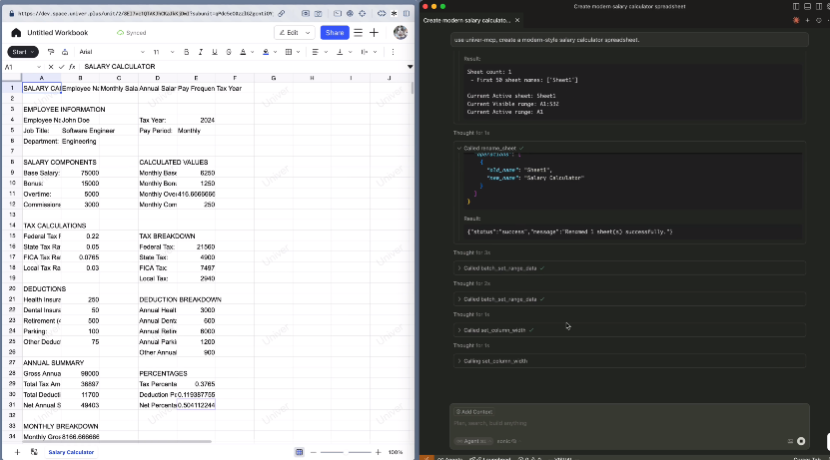
Task: Open the hamburger menu beside Share
Action: tap(358, 33)
